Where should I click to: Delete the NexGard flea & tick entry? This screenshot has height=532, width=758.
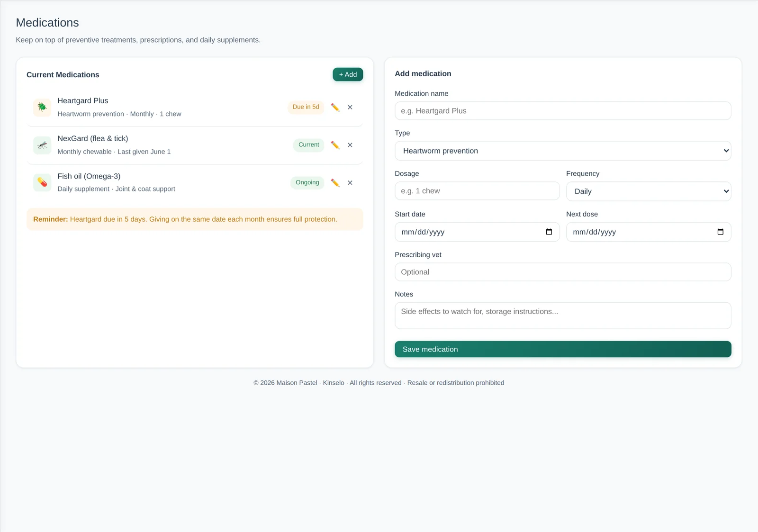350,145
